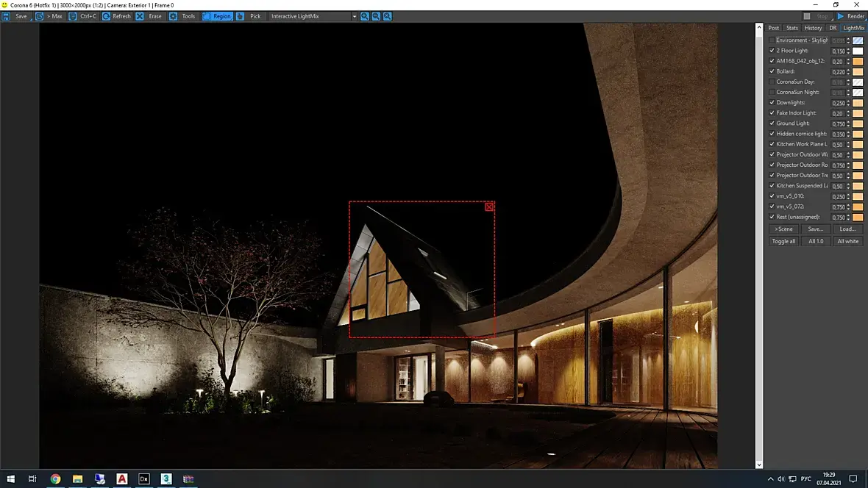
Task: Open the notification center icon
Action: [853, 478]
